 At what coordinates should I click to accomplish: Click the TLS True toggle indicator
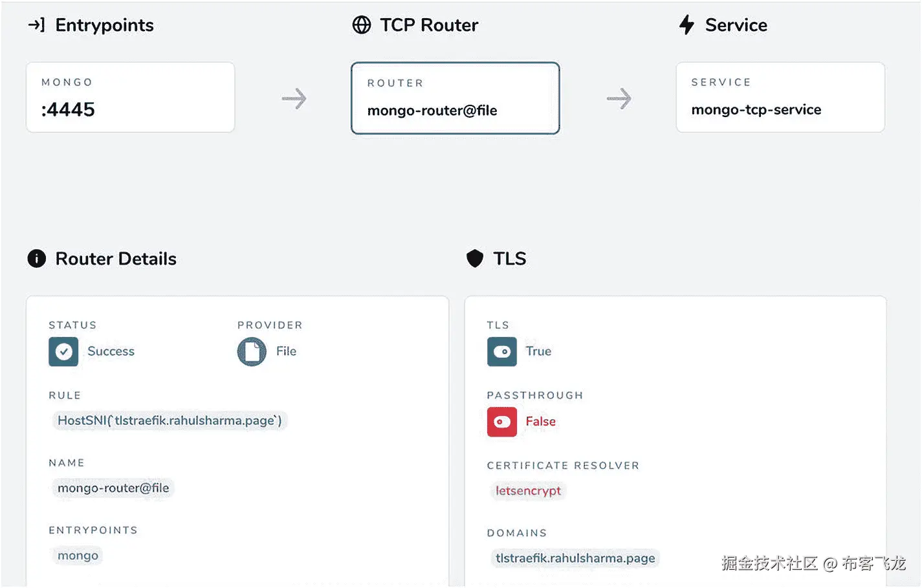[x=502, y=352]
